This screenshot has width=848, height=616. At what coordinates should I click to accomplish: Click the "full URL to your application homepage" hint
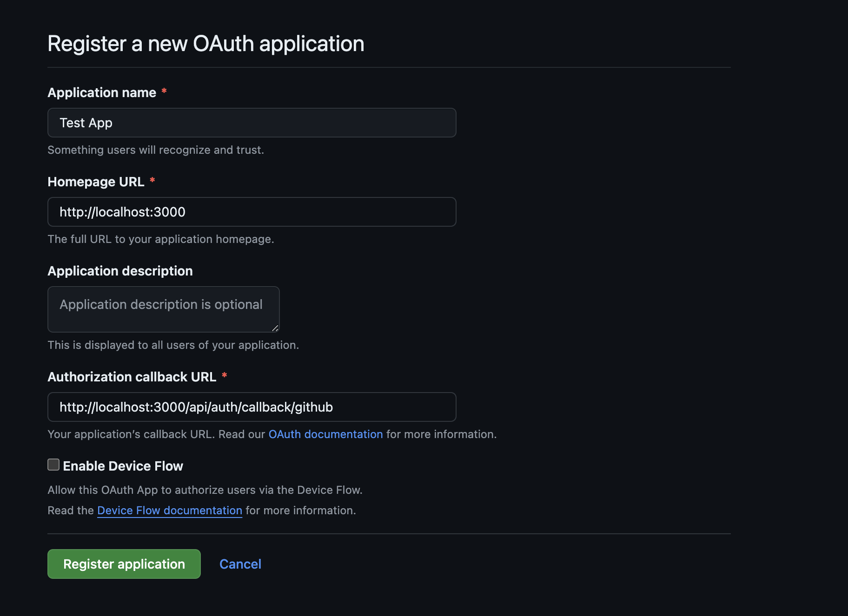click(161, 239)
